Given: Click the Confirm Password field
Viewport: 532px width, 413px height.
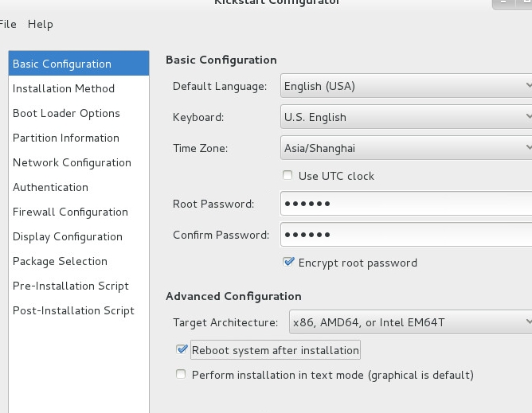Looking at the screenshot, I should click(x=406, y=235).
